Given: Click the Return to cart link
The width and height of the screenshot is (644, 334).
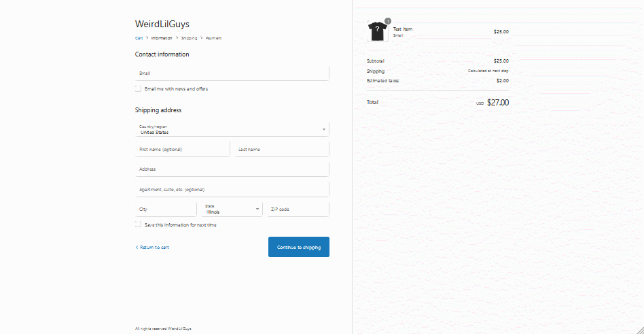Looking at the screenshot, I should (x=152, y=247).
